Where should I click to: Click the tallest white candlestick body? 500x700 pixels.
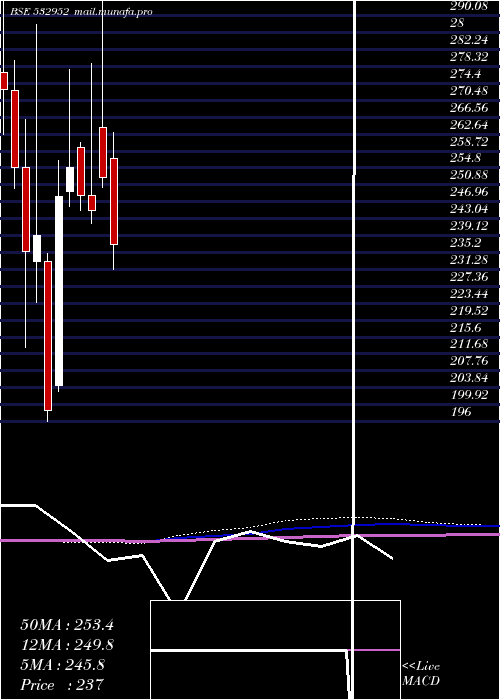(59, 291)
